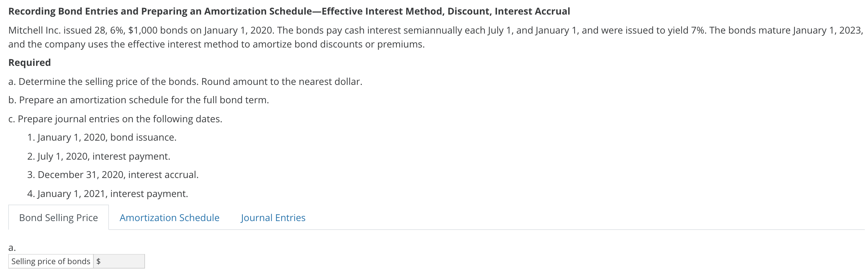Click the Journal Entries link
This screenshot has height=273, width=868.
point(273,218)
